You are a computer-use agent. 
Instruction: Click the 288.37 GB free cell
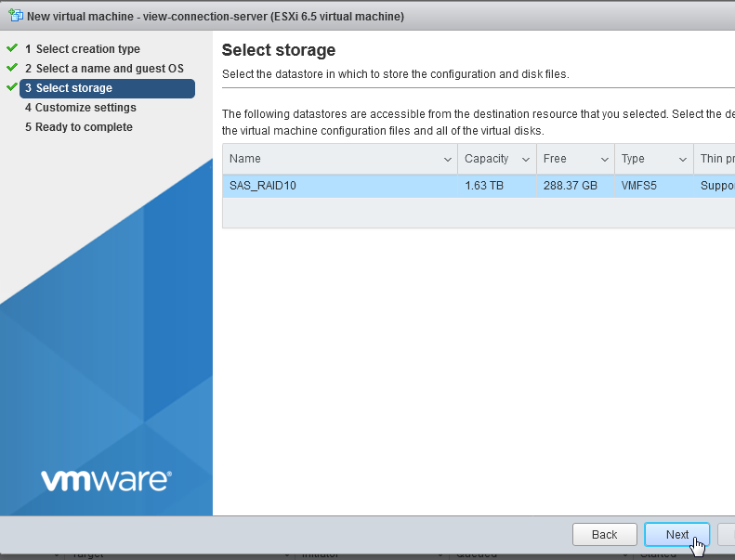pyautogui.click(x=575, y=186)
